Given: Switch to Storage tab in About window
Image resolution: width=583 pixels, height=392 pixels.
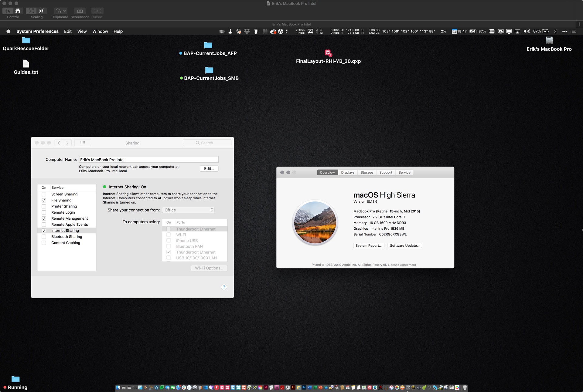Looking at the screenshot, I should (367, 172).
